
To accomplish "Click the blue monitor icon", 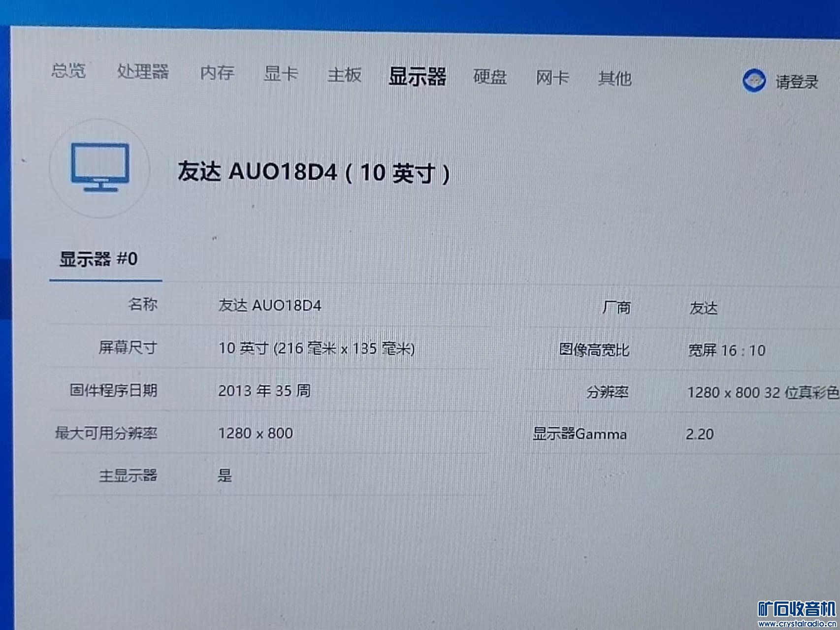I will pyautogui.click(x=100, y=167).
